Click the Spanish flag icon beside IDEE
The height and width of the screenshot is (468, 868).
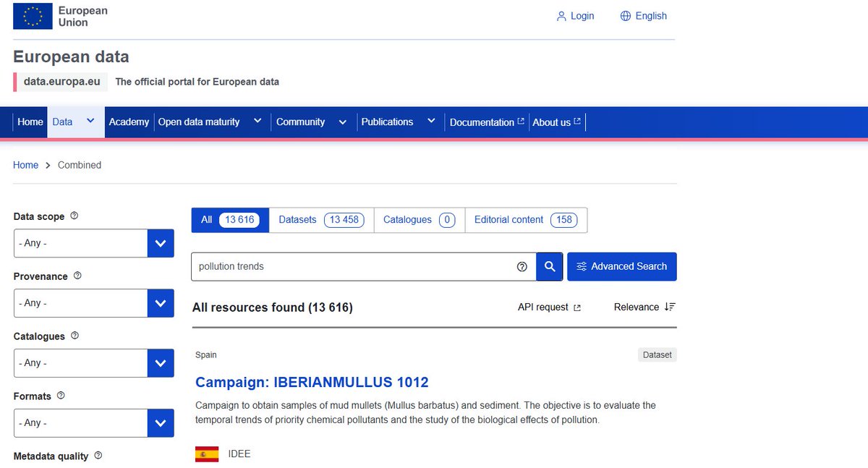click(206, 454)
